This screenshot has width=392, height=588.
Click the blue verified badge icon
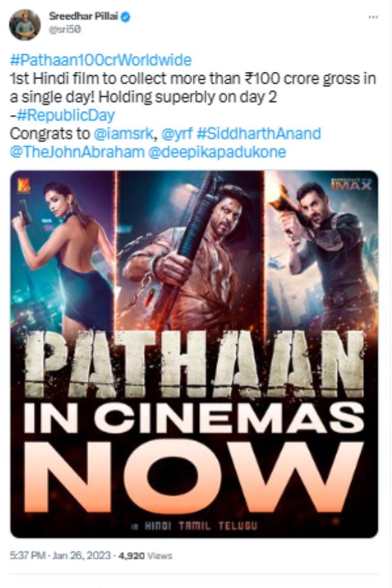[125, 17]
